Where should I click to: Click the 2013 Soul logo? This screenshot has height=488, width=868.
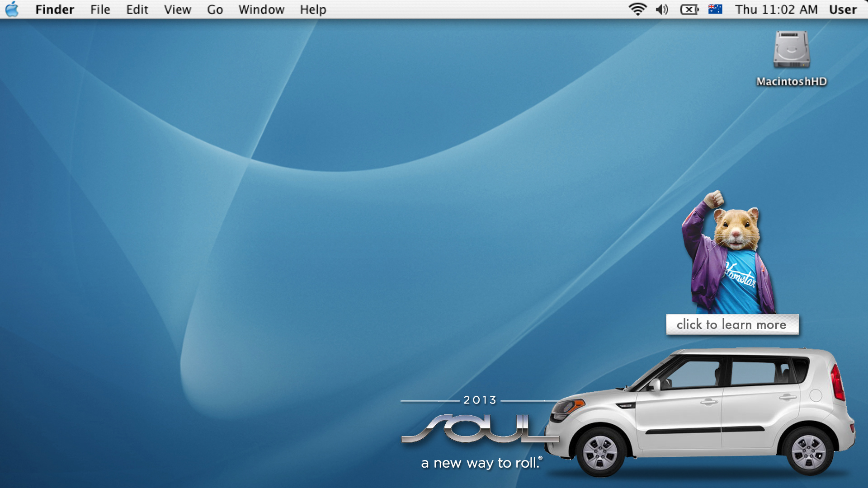click(480, 419)
